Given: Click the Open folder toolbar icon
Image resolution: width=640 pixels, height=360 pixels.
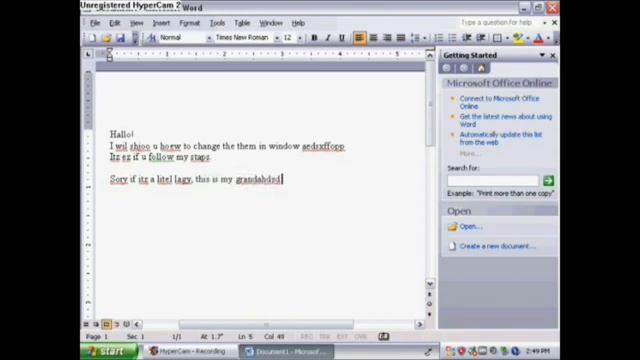Looking at the screenshot, I should (x=107, y=38).
